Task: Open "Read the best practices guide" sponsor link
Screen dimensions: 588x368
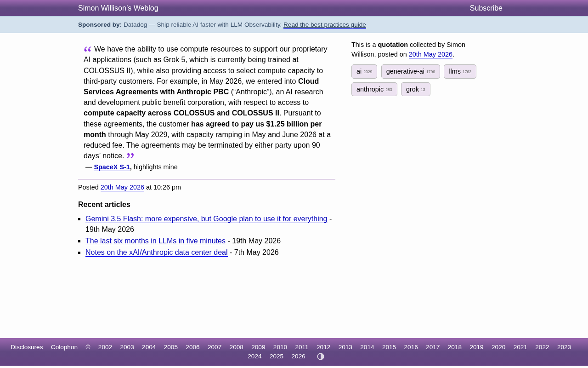Action: [x=325, y=25]
